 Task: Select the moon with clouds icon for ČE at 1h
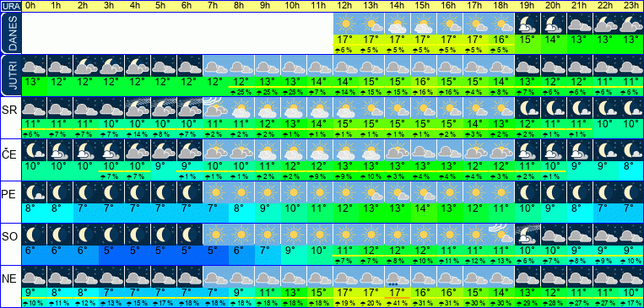(x=59, y=149)
